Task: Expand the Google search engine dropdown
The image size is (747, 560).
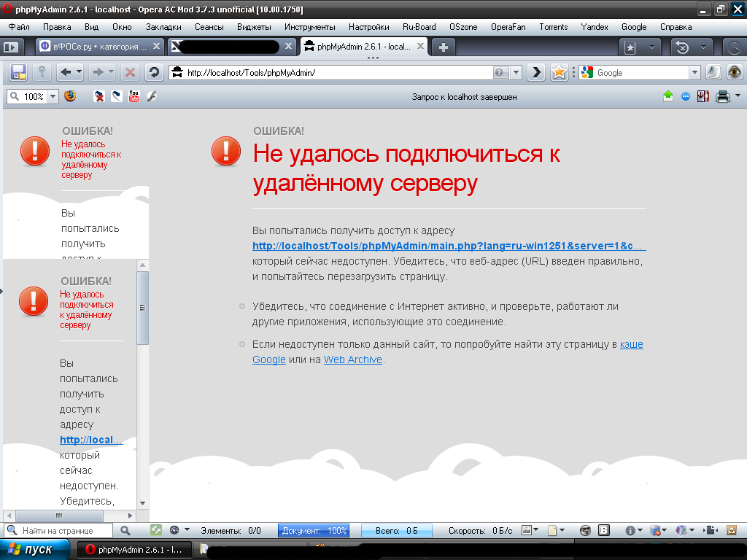Action: point(694,72)
